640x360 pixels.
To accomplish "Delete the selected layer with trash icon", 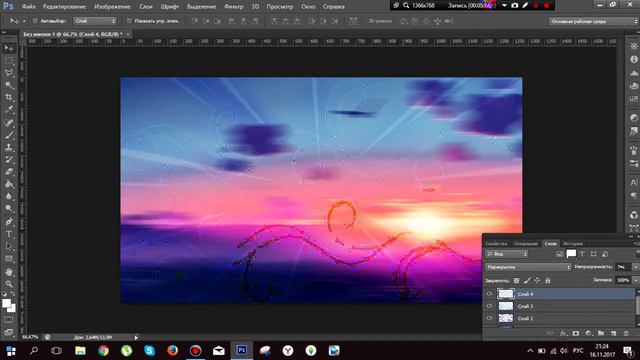I will [627, 333].
